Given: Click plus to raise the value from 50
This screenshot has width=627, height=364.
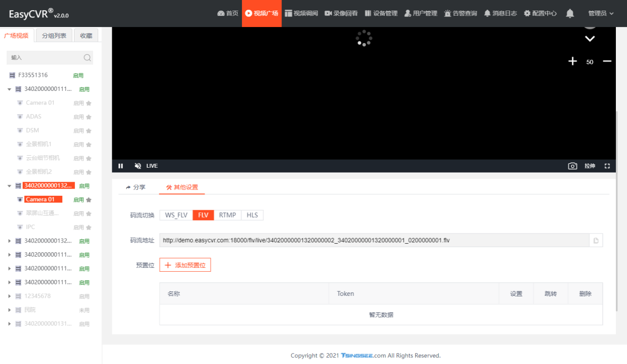Looking at the screenshot, I should 572,61.
